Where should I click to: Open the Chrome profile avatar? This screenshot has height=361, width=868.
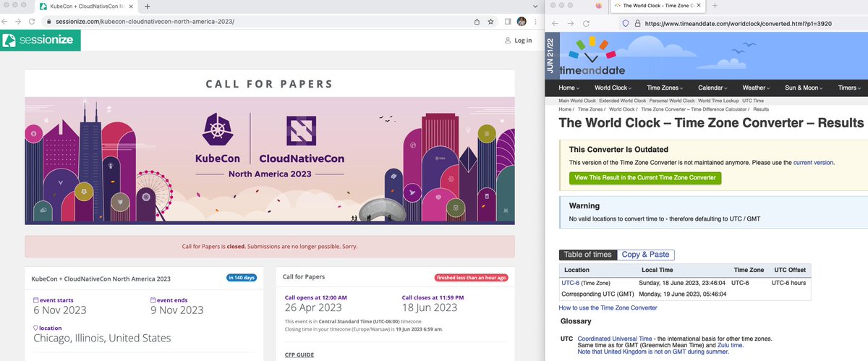click(521, 21)
